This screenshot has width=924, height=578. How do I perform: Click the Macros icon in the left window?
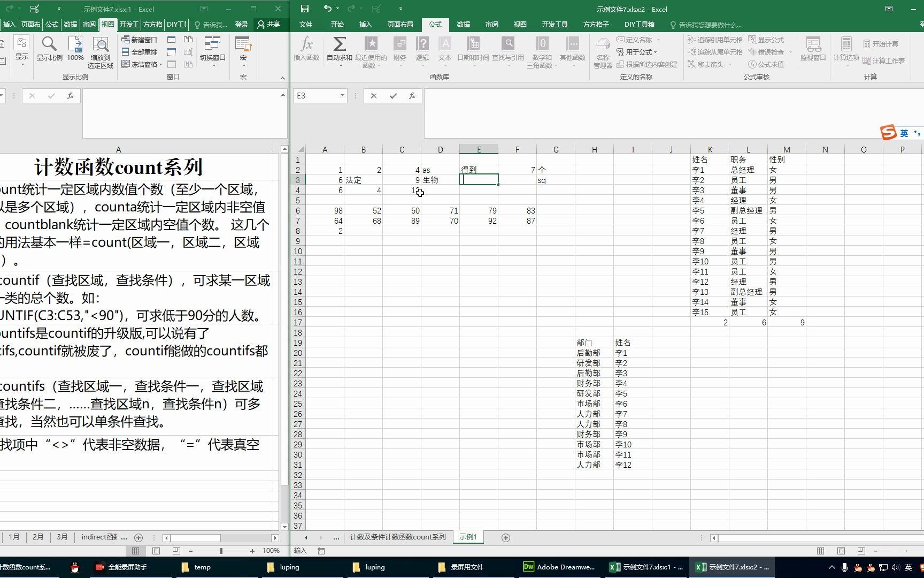click(243, 44)
